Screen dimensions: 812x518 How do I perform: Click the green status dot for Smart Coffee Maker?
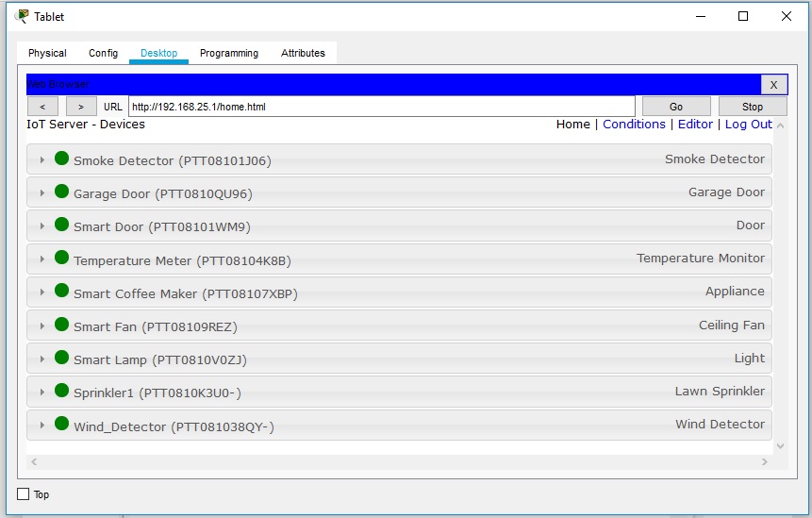(61, 291)
